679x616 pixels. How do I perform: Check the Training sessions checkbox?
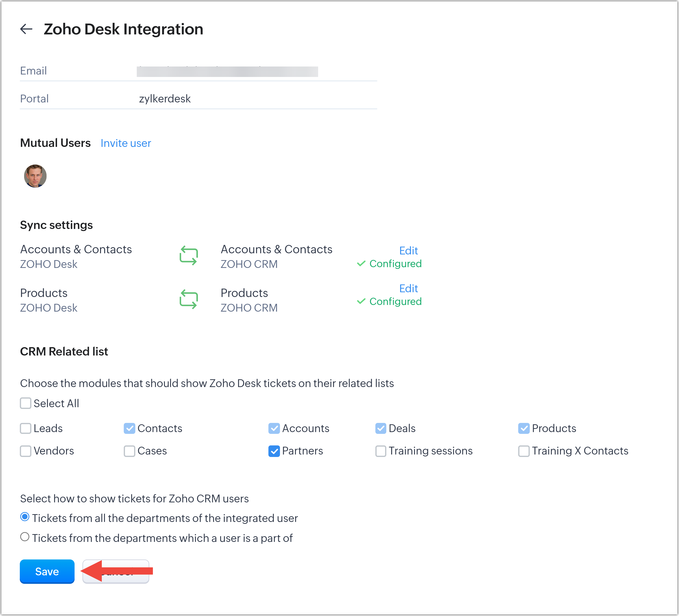click(381, 451)
